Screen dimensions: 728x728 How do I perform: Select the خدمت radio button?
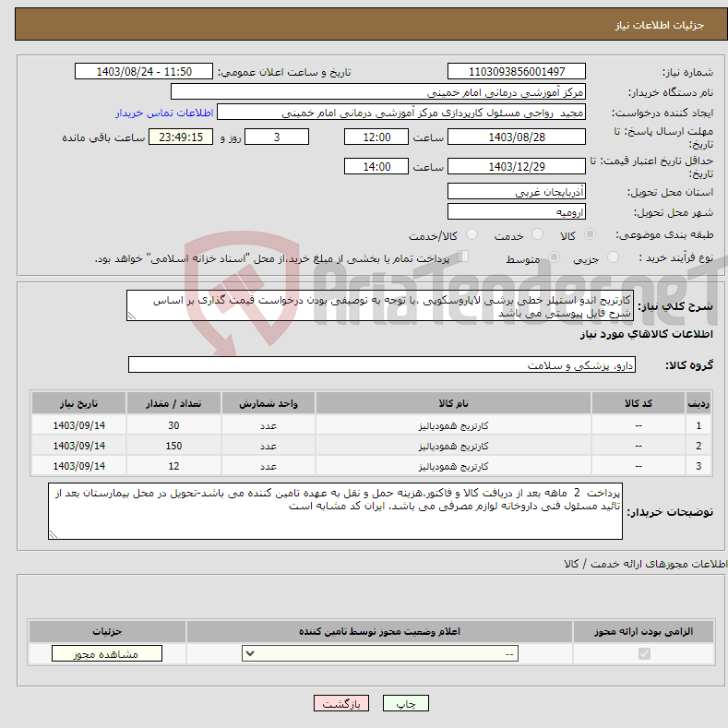click(537, 234)
